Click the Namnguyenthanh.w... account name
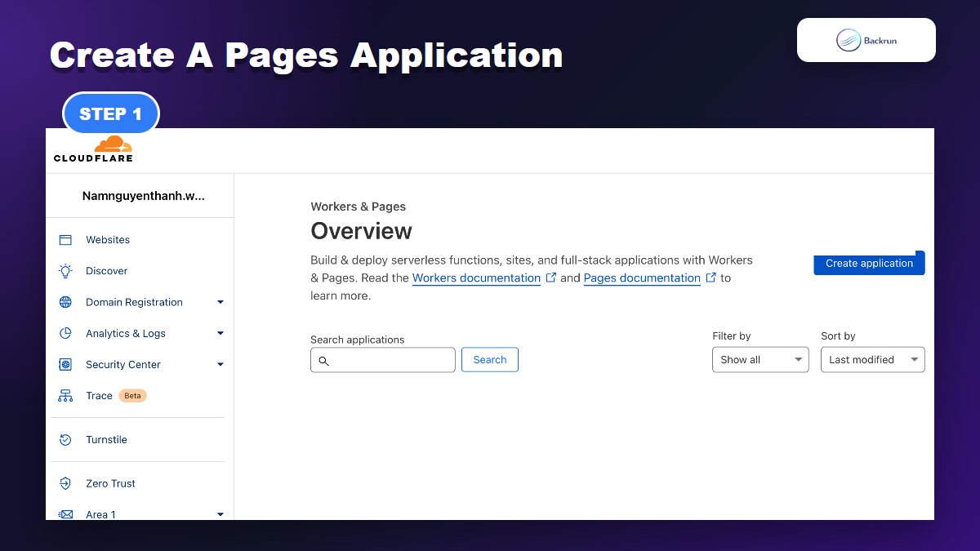 pos(144,196)
